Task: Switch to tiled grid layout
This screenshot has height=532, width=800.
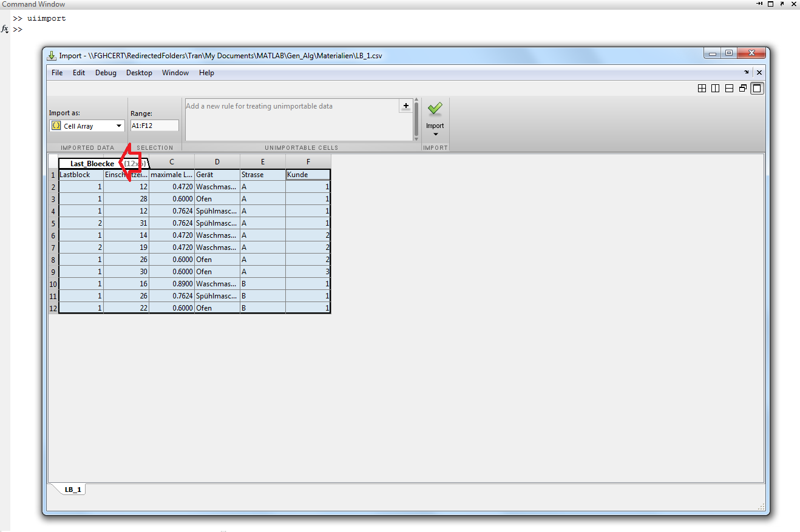Action: click(702, 89)
